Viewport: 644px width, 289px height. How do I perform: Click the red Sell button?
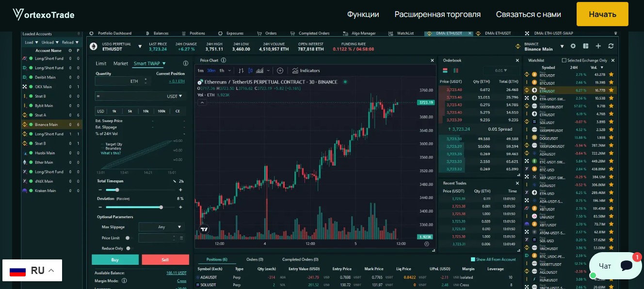tap(165, 260)
